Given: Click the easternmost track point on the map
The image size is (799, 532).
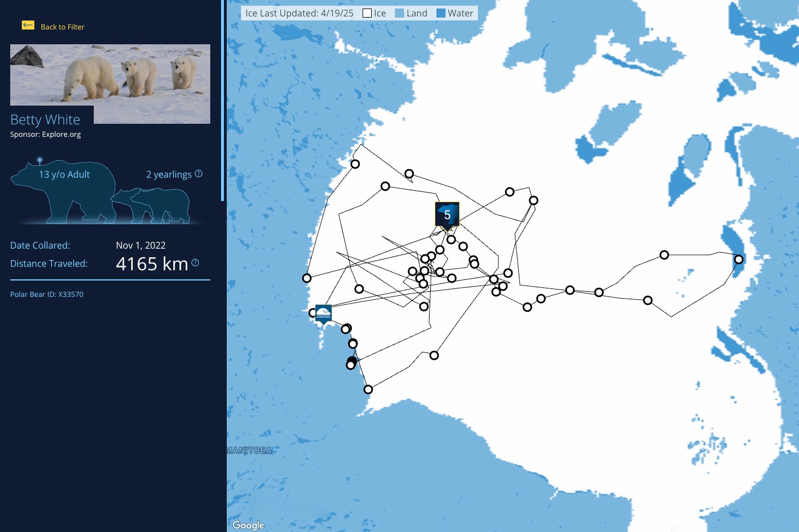Looking at the screenshot, I should (738, 259).
